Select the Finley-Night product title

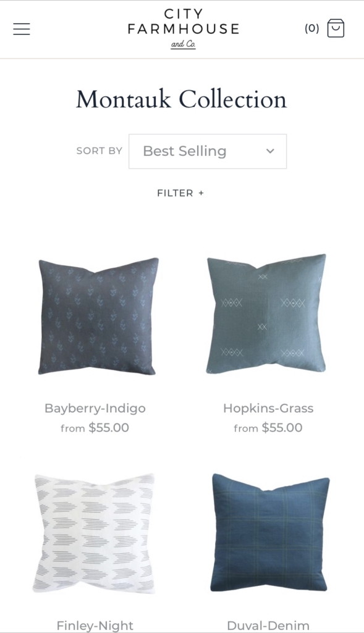pos(95,626)
